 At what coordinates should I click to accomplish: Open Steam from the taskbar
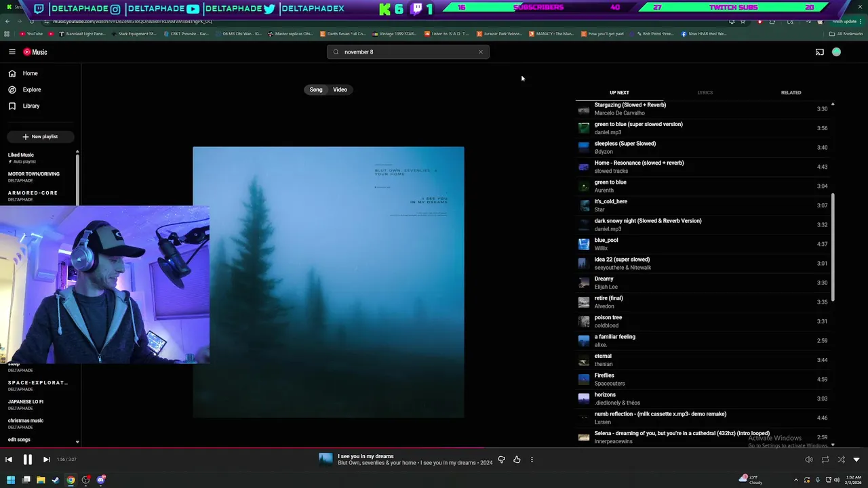(56, 480)
